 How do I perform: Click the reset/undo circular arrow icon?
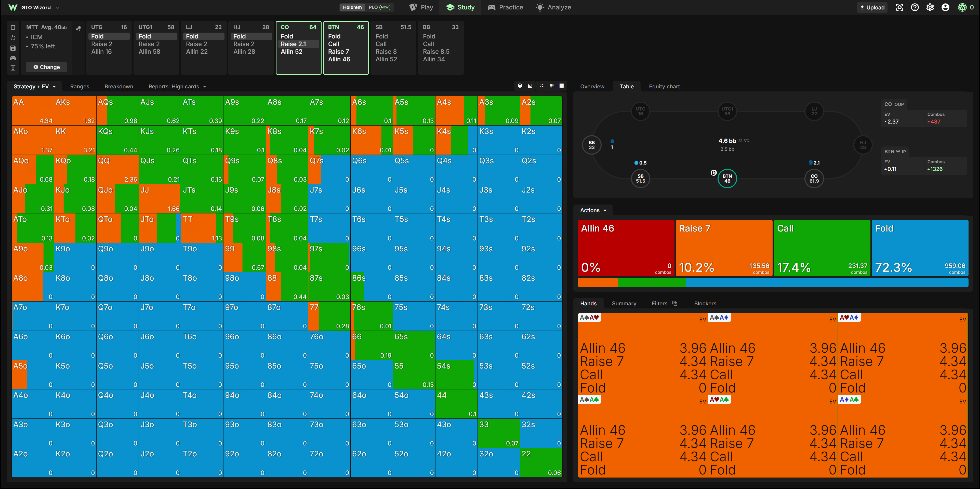tap(13, 38)
